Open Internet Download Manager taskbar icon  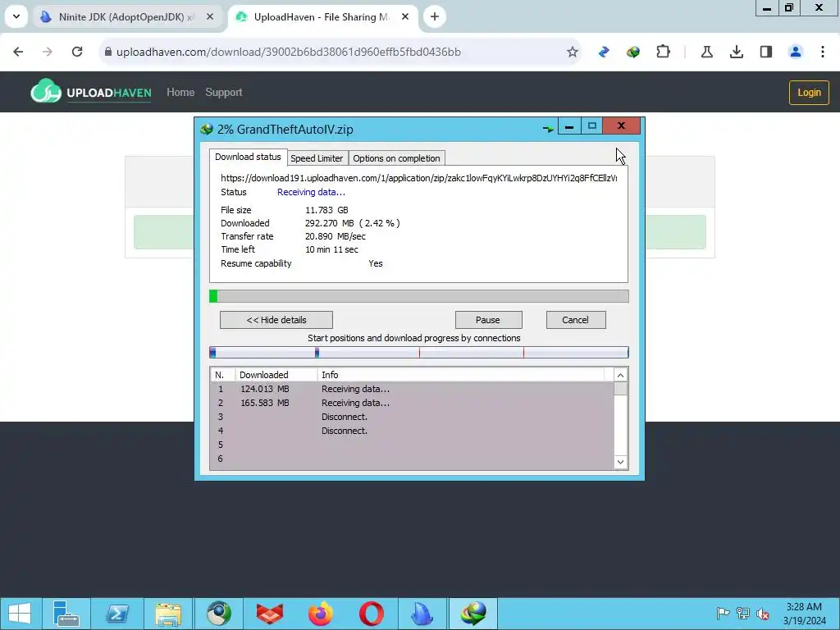(x=473, y=614)
